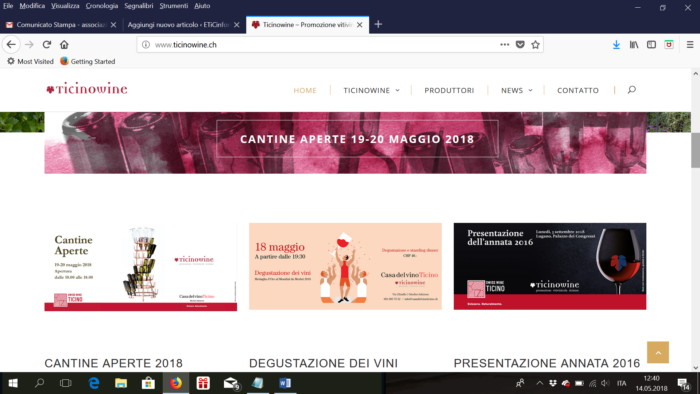The width and height of the screenshot is (700, 394).
Task: Switch to the Comunicato Stampa tab
Action: tap(61, 25)
